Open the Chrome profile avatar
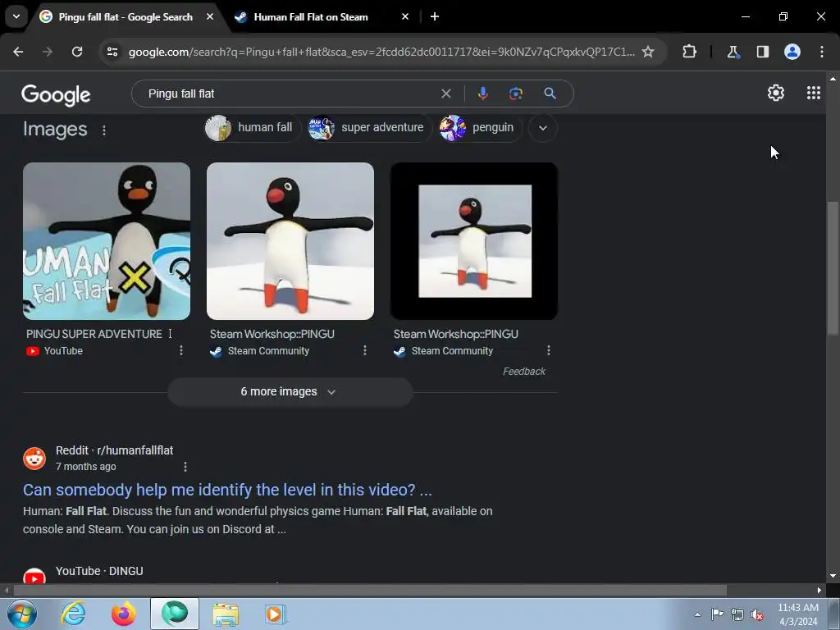This screenshot has height=630, width=840. (x=792, y=52)
